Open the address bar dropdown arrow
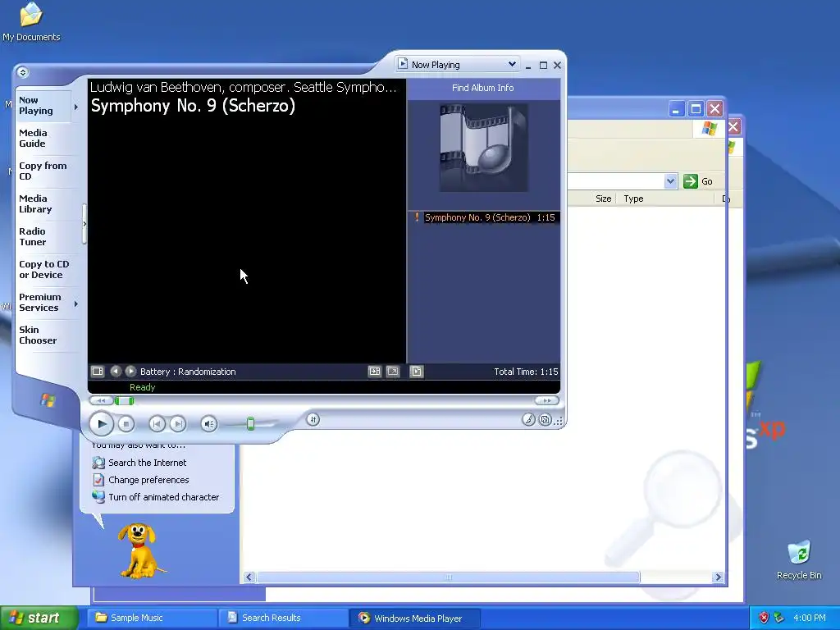This screenshot has width=840, height=630. point(670,181)
